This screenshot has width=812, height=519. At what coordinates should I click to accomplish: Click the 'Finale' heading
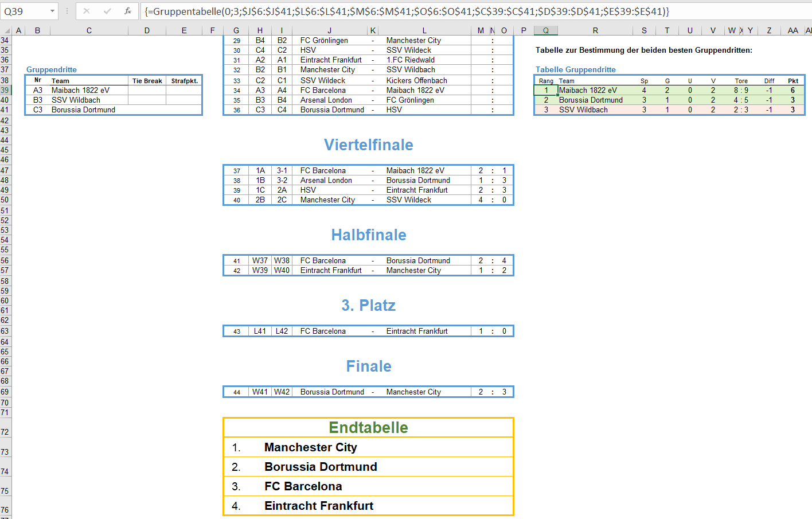point(369,366)
